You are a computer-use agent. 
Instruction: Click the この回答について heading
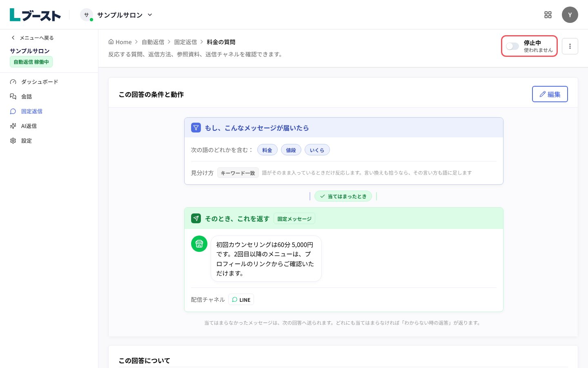(x=145, y=361)
